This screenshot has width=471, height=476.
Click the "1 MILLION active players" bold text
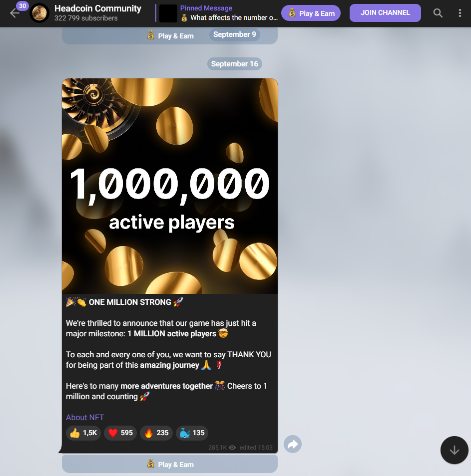[x=172, y=334]
